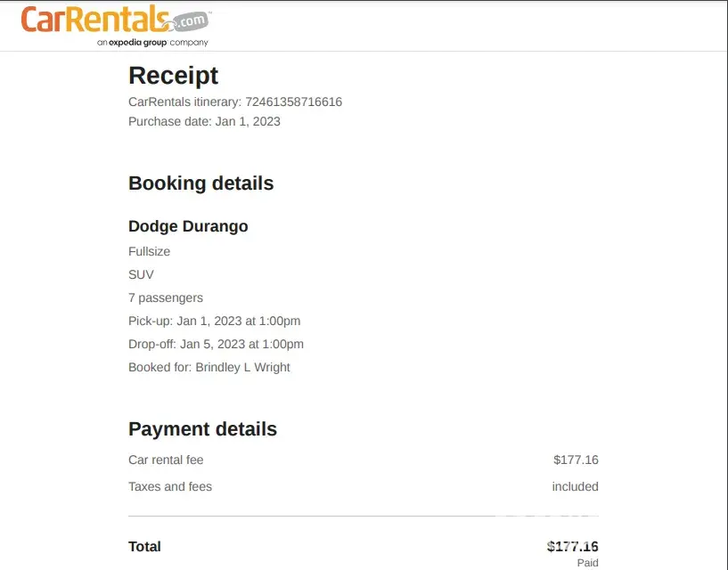
Task: Click the SUV vehicle type text
Action: coord(141,274)
